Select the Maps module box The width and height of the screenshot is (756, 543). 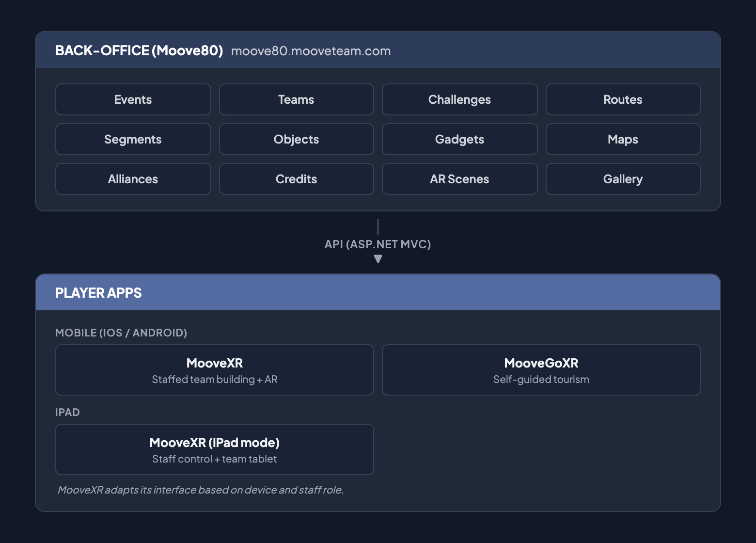(623, 139)
